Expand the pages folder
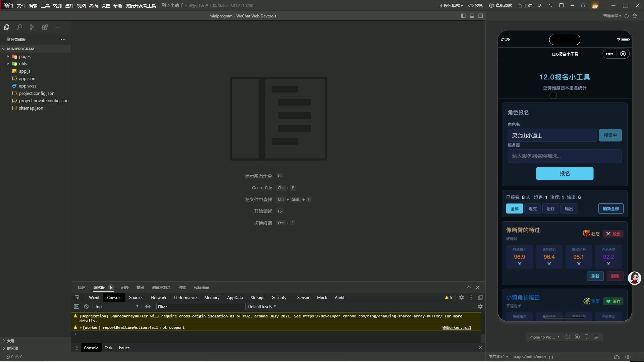Image resolution: width=644 pixels, height=362 pixels. (x=25, y=56)
